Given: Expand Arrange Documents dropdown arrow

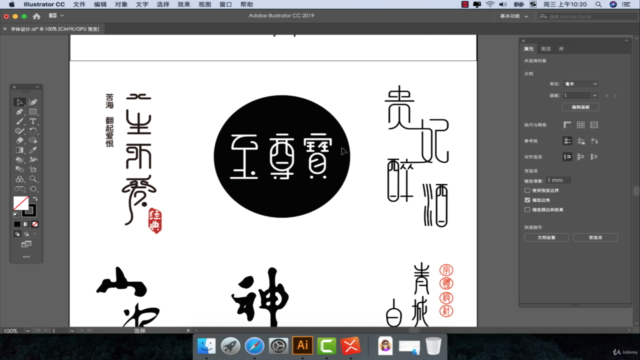Looking at the screenshot, I should click(62, 16).
